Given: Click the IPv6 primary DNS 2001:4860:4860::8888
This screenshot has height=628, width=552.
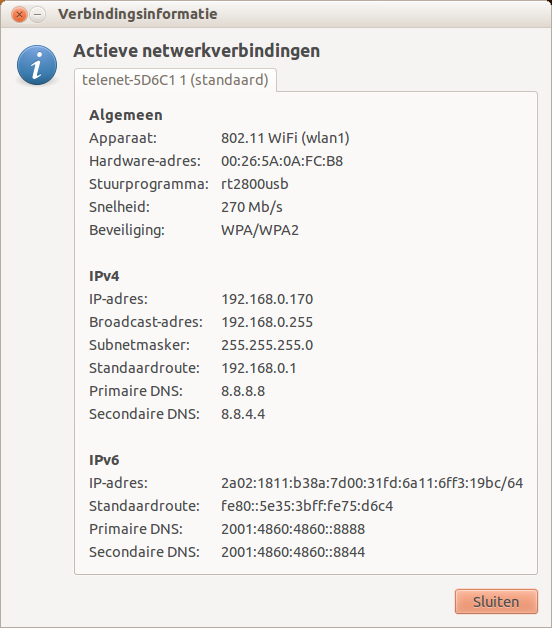Looking at the screenshot, I should coord(293,529).
